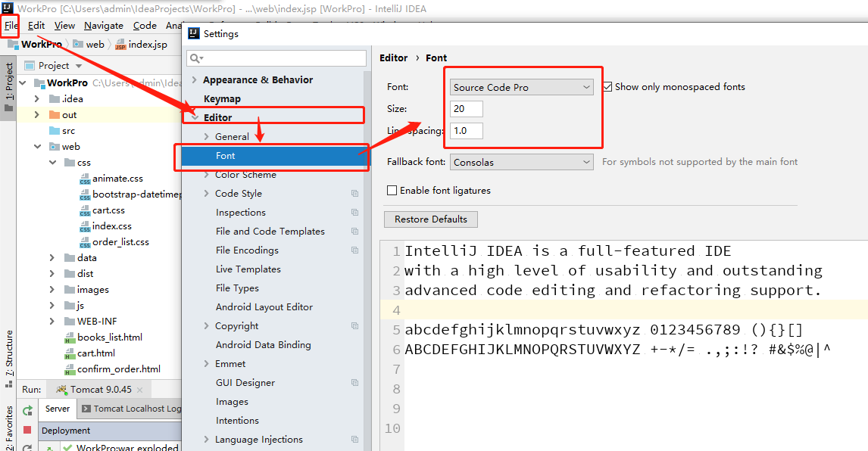Select Intentions in settings list

238,421
